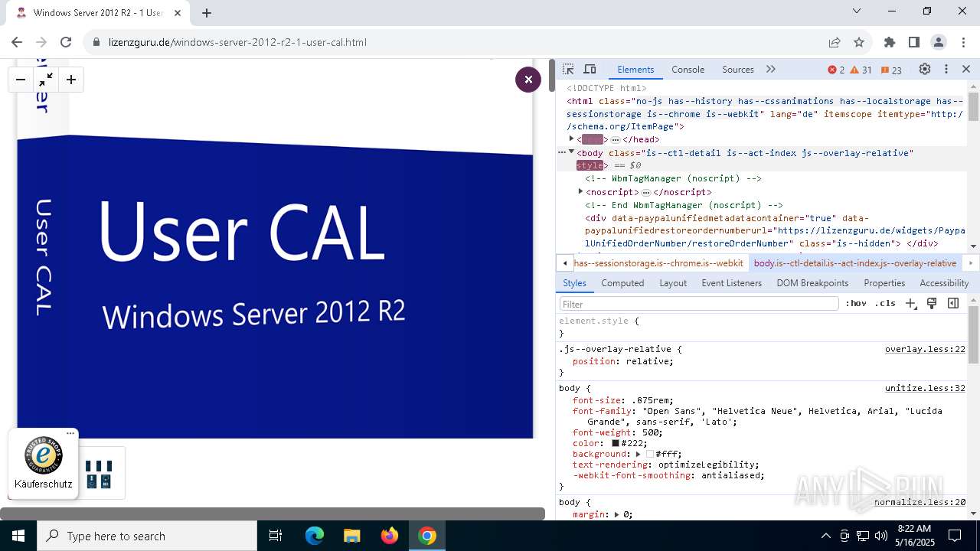The height and width of the screenshot is (551, 980).
Task: Open DevTools settings gear
Action: pos(925,69)
